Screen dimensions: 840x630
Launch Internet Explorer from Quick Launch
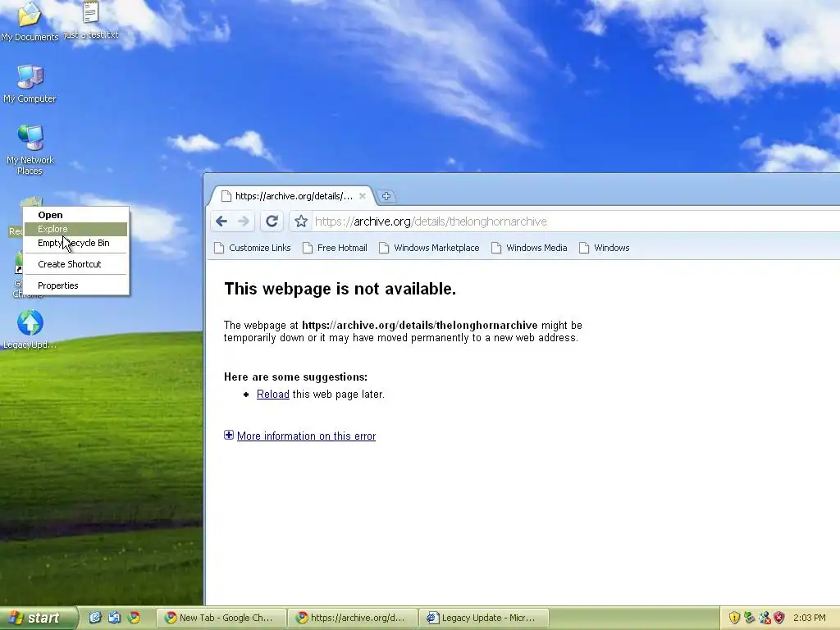coord(94,618)
